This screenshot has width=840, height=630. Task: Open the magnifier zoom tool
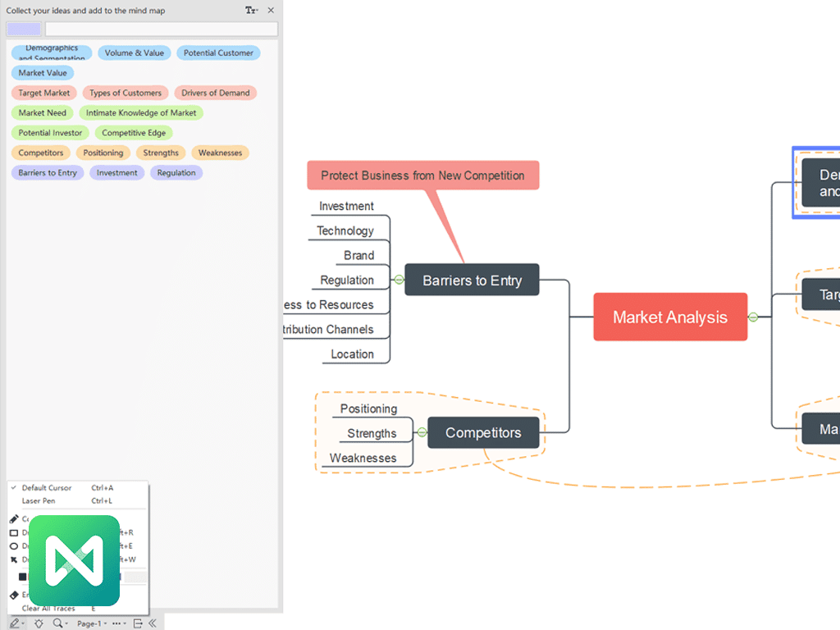[59, 623]
